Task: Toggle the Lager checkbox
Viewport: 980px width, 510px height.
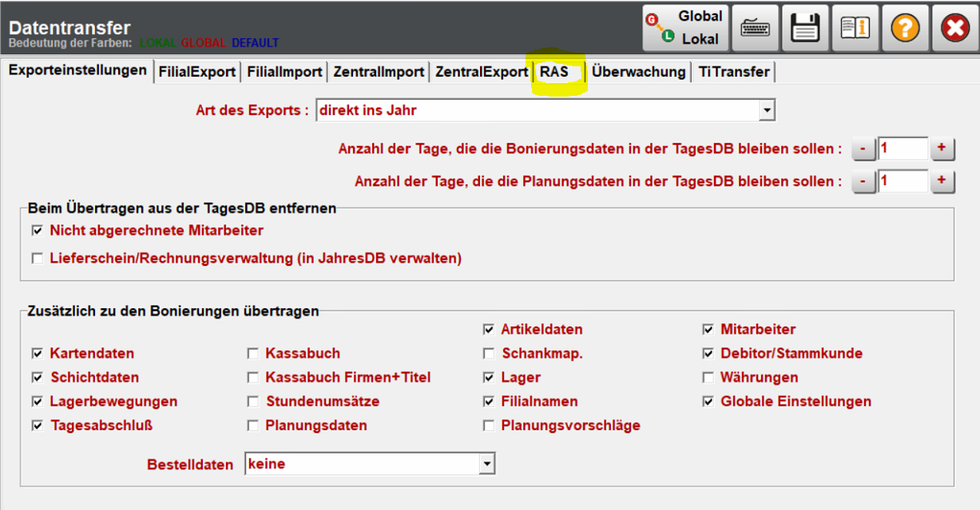Action: click(488, 378)
